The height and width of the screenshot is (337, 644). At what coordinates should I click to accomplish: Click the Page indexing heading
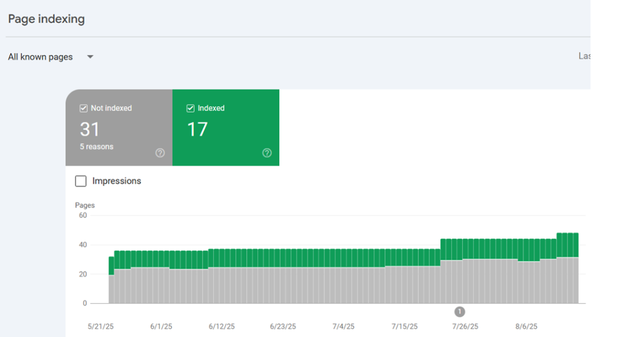46,19
